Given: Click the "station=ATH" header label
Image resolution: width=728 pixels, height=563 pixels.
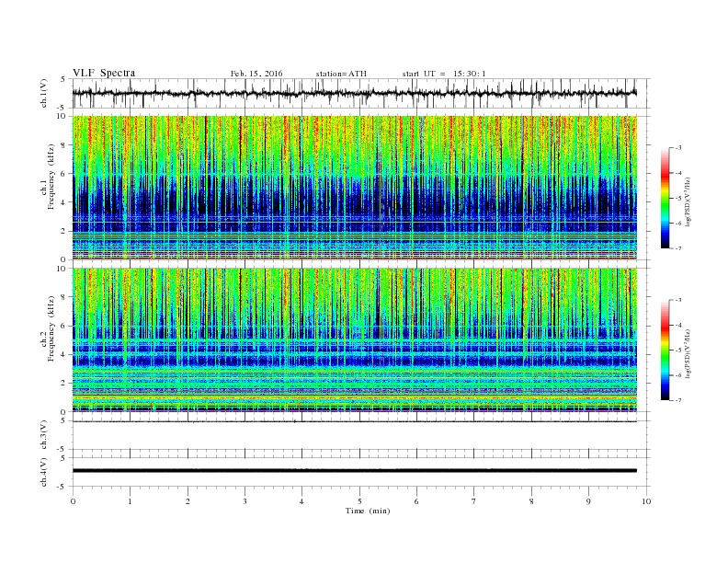Looking at the screenshot, I should click(341, 74).
